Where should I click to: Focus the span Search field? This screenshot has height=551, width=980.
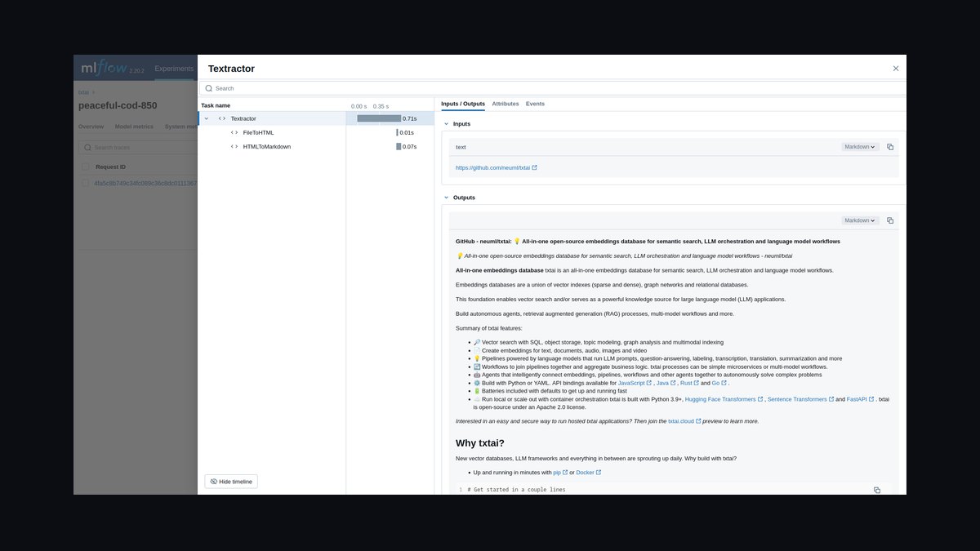(x=553, y=88)
